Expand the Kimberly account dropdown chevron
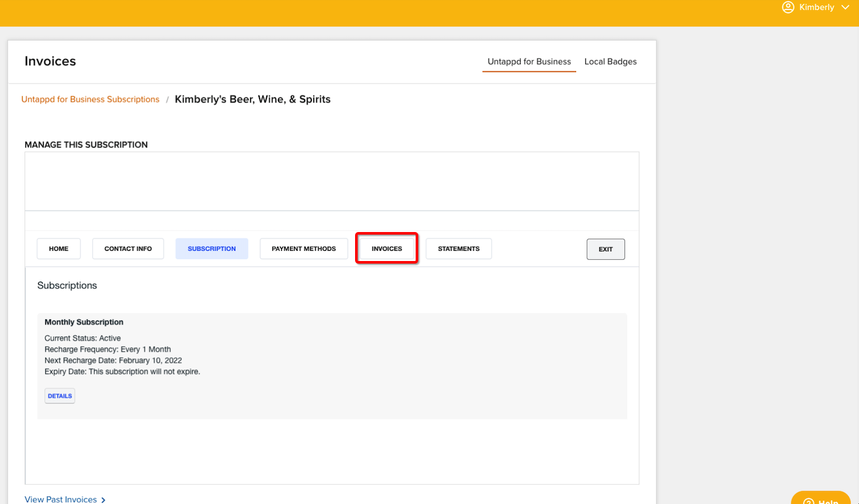Image resolution: width=859 pixels, height=504 pixels. pyautogui.click(x=845, y=7)
